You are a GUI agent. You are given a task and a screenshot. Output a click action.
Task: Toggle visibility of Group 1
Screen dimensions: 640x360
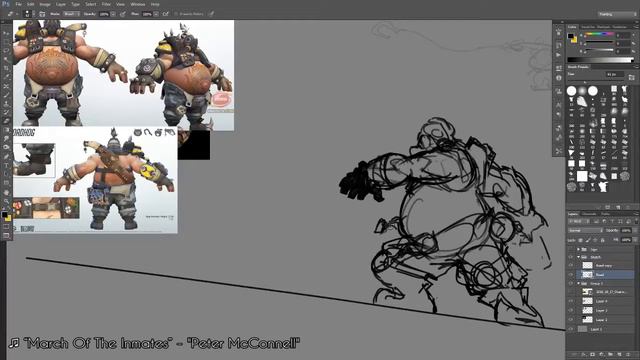[x=571, y=283]
